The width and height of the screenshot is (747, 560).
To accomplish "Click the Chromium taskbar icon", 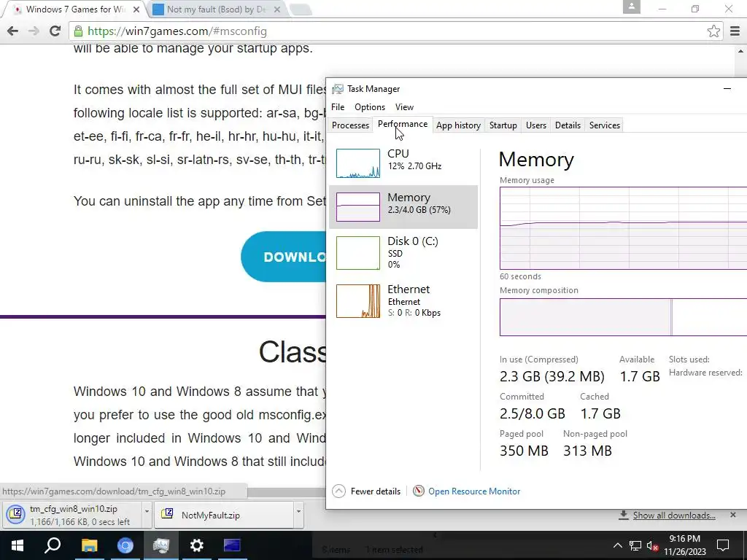I will [x=125, y=545].
